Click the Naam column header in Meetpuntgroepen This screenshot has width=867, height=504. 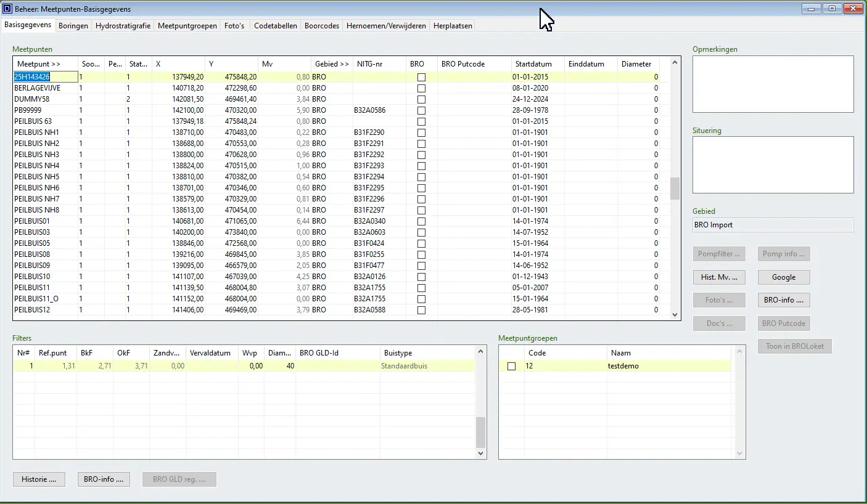668,353
